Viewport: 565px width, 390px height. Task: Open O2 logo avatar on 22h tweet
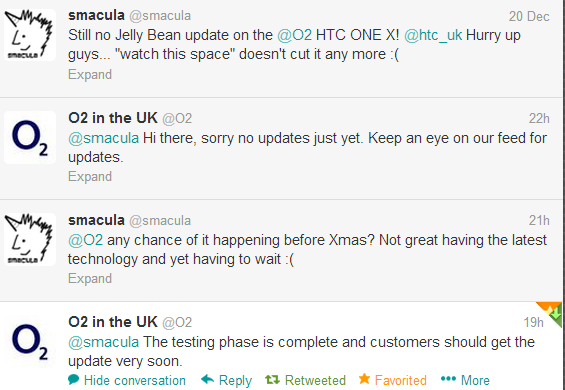click(30, 137)
